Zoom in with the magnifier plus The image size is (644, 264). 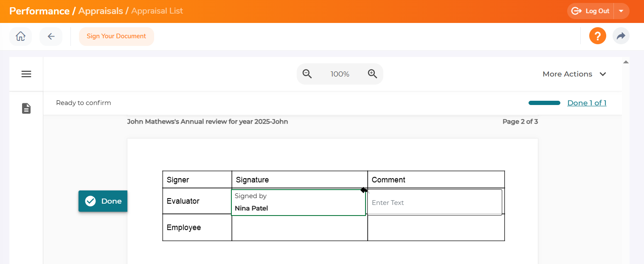(372, 74)
